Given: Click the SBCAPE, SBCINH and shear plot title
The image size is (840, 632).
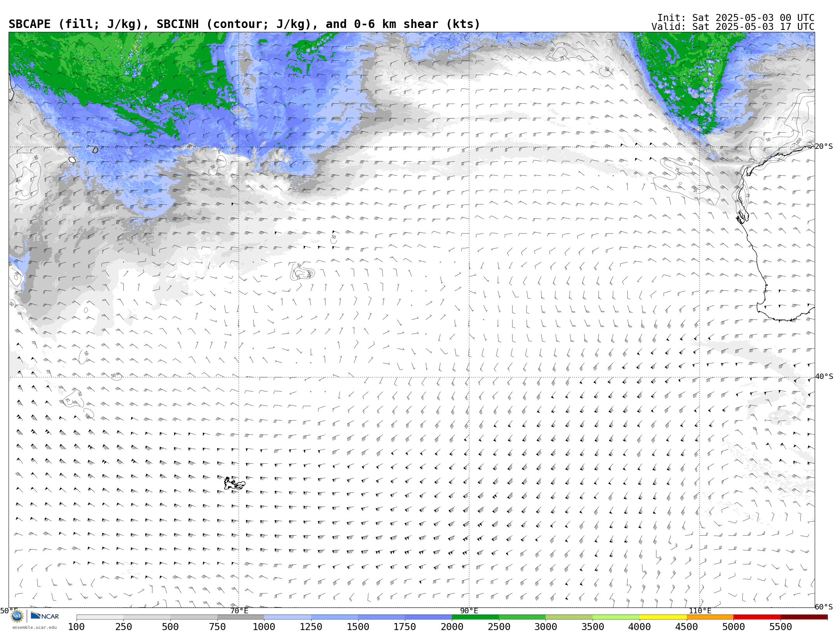Looking at the screenshot, I should [x=244, y=24].
